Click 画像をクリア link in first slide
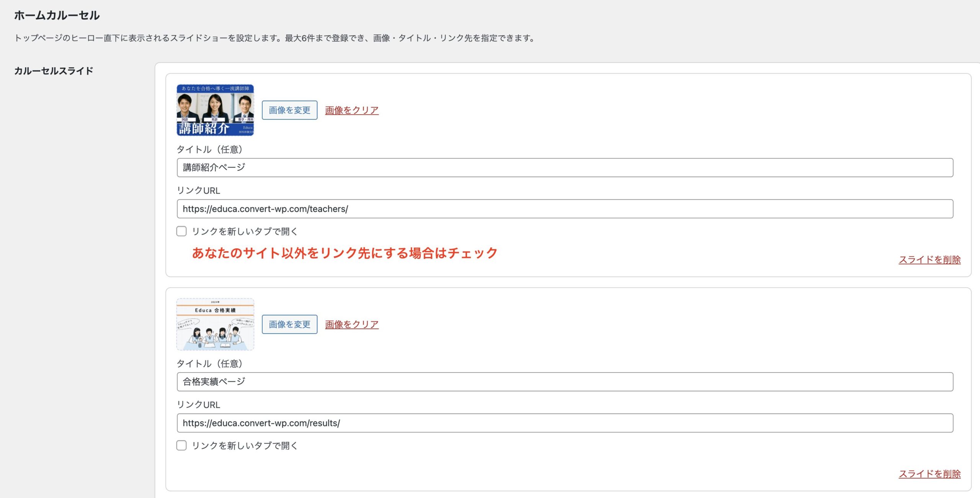Image resolution: width=980 pixels, height=498 pixels. (351, 110)
